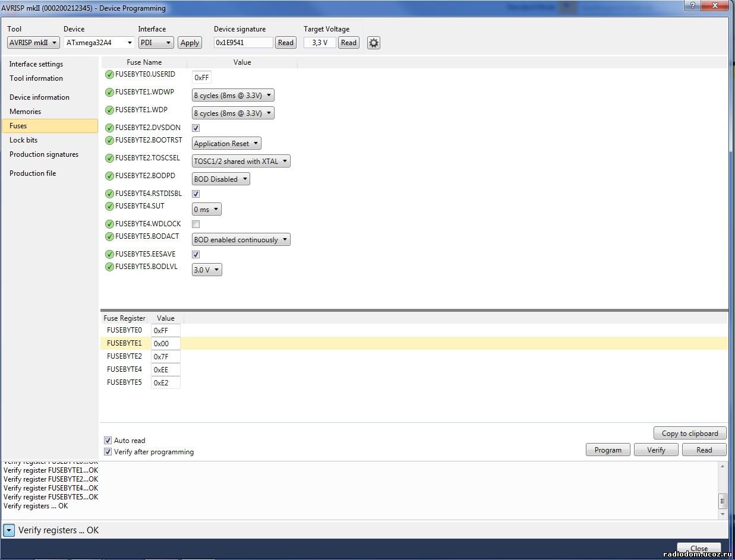Edit FUSEBYTE2 register value 0x7F
The width and height of the screenshot is (735, 560).
pos(165,357)
